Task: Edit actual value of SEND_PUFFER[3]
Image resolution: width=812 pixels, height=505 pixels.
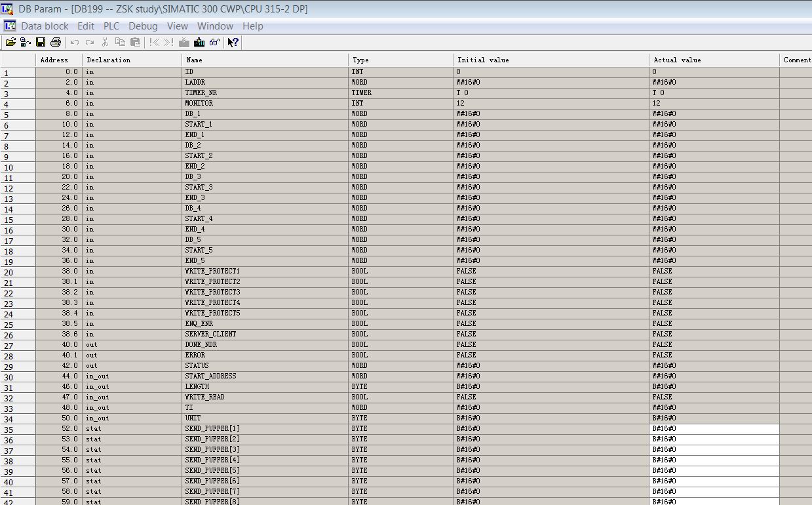Action: (x=714, y=449)
